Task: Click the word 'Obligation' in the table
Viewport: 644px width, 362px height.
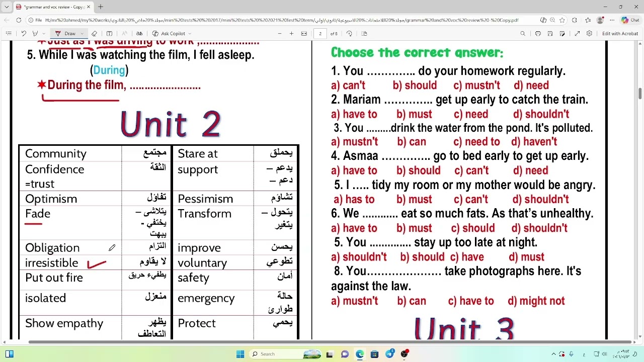Action: pyautogui.click(x=52, y=248)
